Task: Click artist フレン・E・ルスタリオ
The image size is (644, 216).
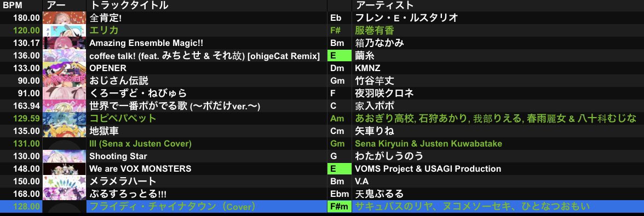Action: point(406,17)
